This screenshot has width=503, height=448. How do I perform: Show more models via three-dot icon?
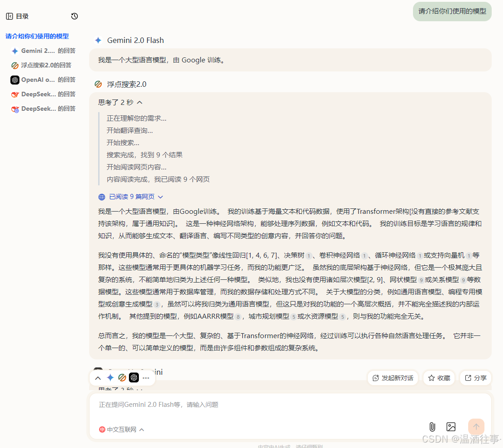point(146,378)
